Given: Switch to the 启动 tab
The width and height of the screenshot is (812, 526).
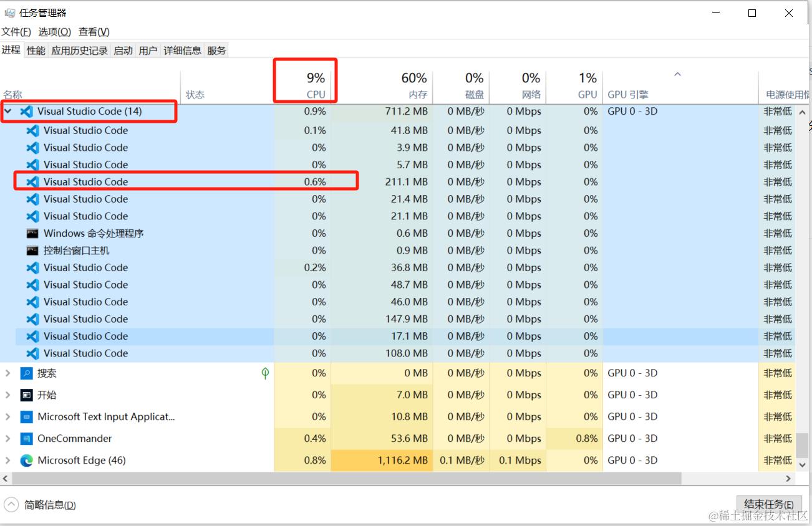Looking at the screenshot, I should click(123, 51).
